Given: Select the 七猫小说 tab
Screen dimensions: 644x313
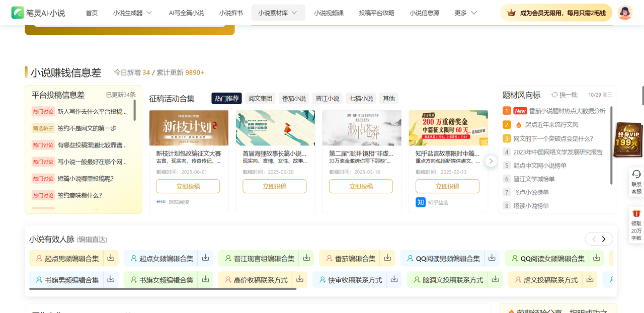Looking at the screenshot, I should [361, 98].
